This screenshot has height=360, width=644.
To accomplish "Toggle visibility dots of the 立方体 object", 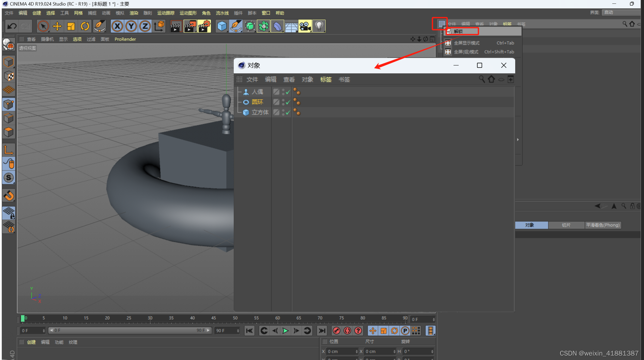I will pos(297,112).
